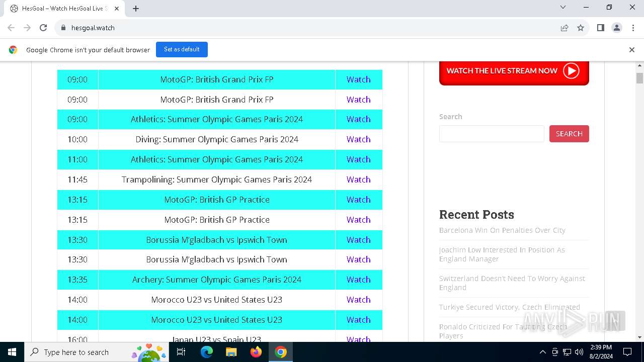Open volume control tray icon
The width and height of the screenshot is (644, 362).
579,352
